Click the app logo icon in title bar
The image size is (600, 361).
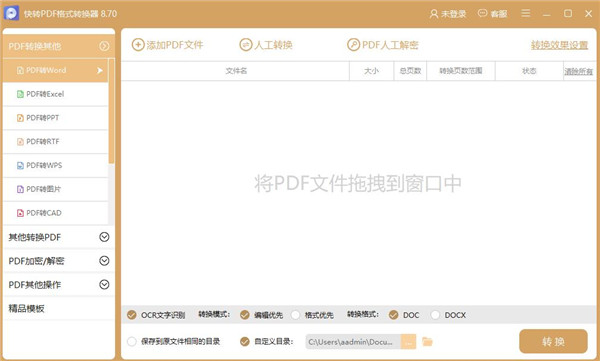point(11,13)
